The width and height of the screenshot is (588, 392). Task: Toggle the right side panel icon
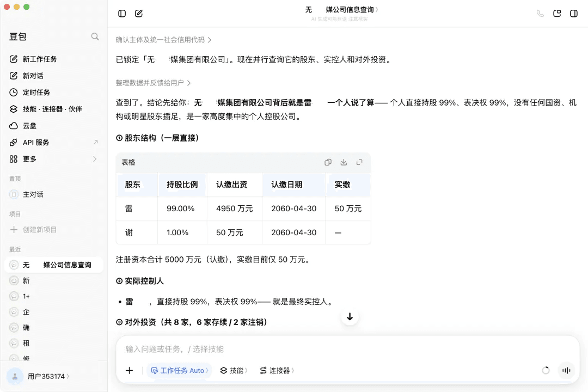(x=574, y=14)
